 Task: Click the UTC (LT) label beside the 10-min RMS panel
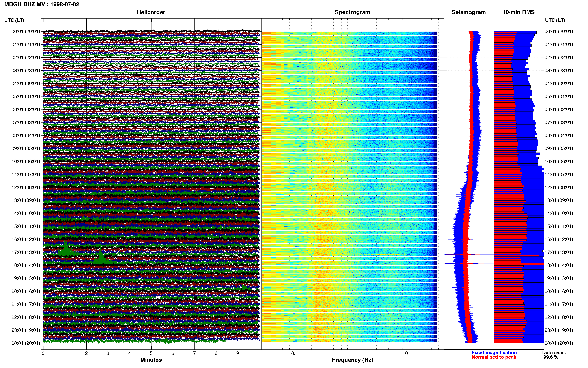click(x=555, y=20)
